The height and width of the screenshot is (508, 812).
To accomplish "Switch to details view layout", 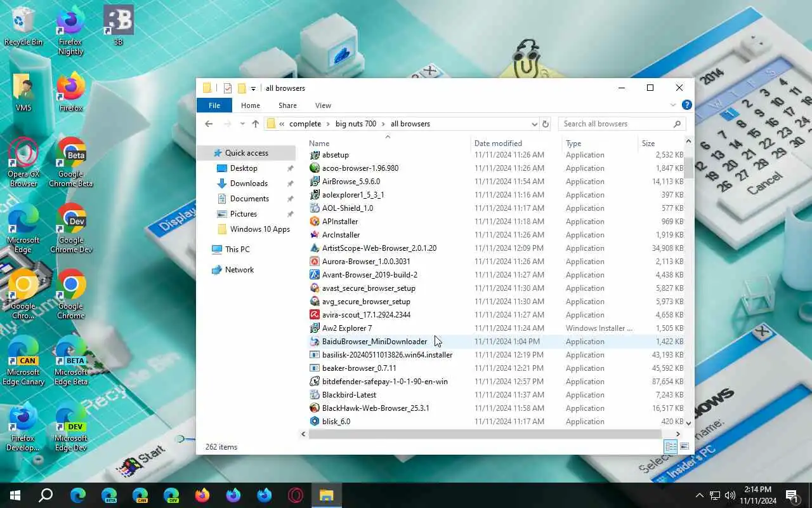I will [x=671, y=447].
